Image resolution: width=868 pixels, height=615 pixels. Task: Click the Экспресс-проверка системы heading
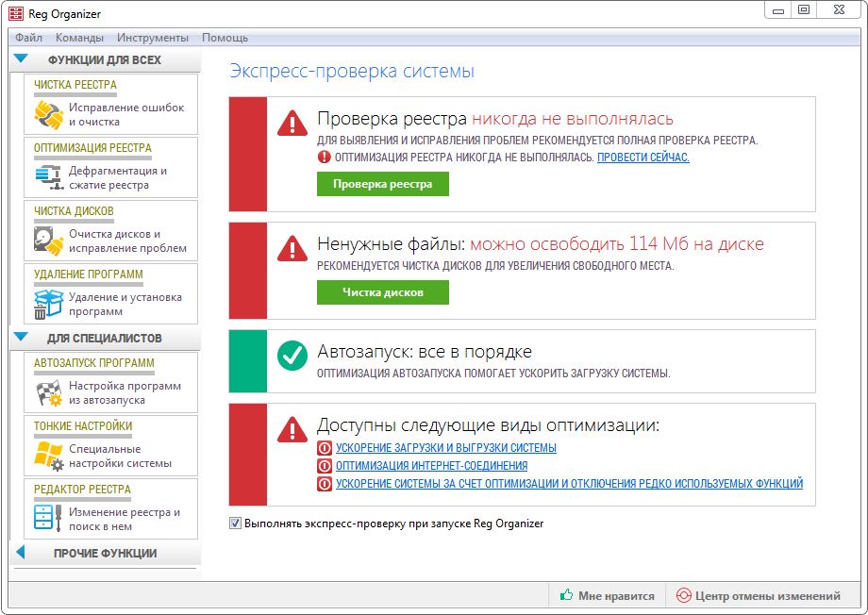(x=352, y=72)
